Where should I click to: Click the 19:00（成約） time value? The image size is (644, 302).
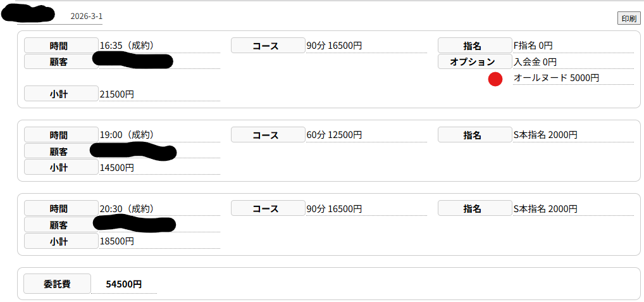[127, 135]
